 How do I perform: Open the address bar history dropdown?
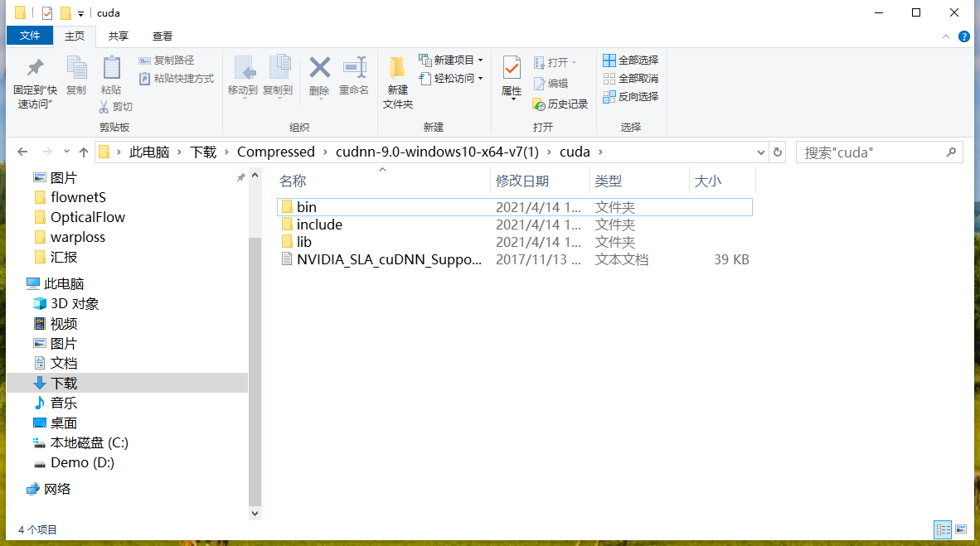tap(760, 152)
